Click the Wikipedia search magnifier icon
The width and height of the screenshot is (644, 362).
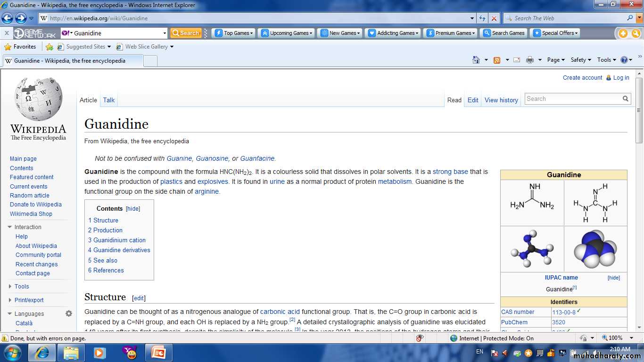[626, 99]
